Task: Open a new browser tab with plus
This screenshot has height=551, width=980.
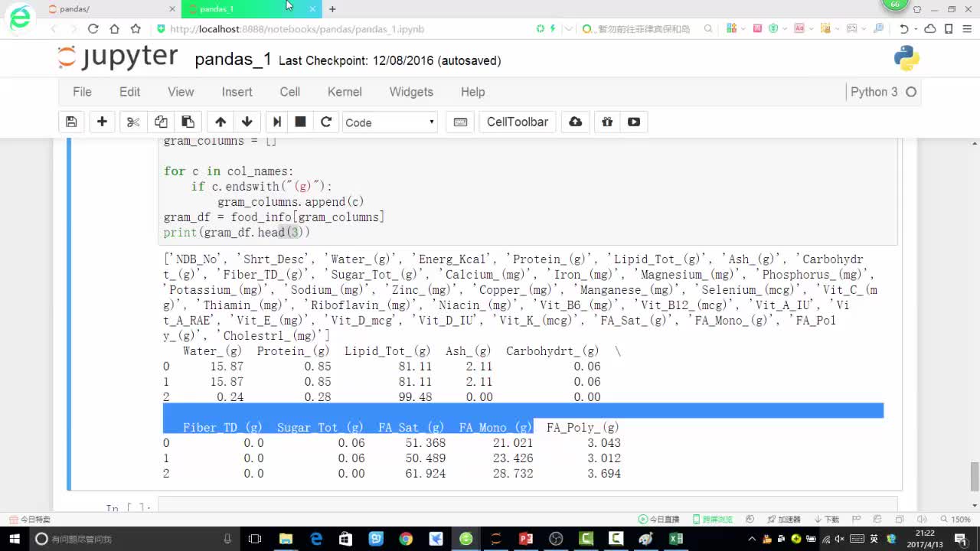Action: pos(332,9)
